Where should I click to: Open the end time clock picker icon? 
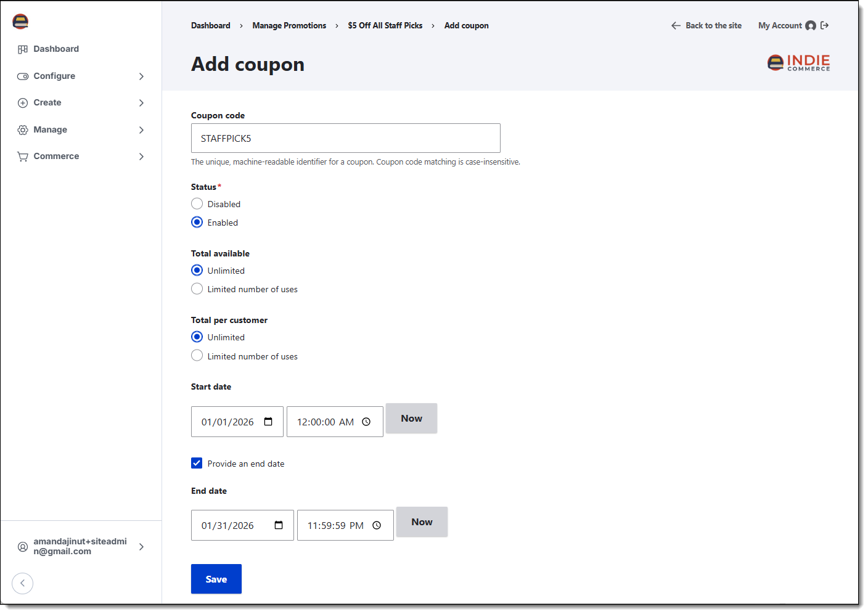pos(377,525)
